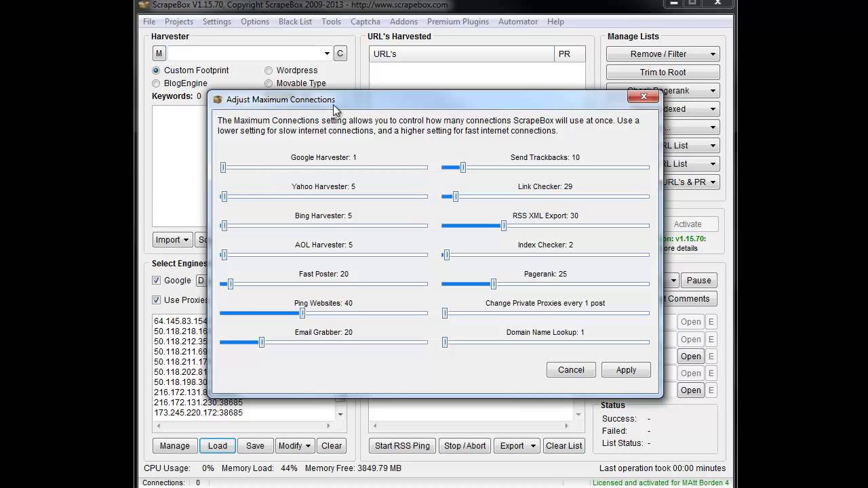868x488 pixels.
Task: Click the Stop / Abort button
Action: point(465,446)
